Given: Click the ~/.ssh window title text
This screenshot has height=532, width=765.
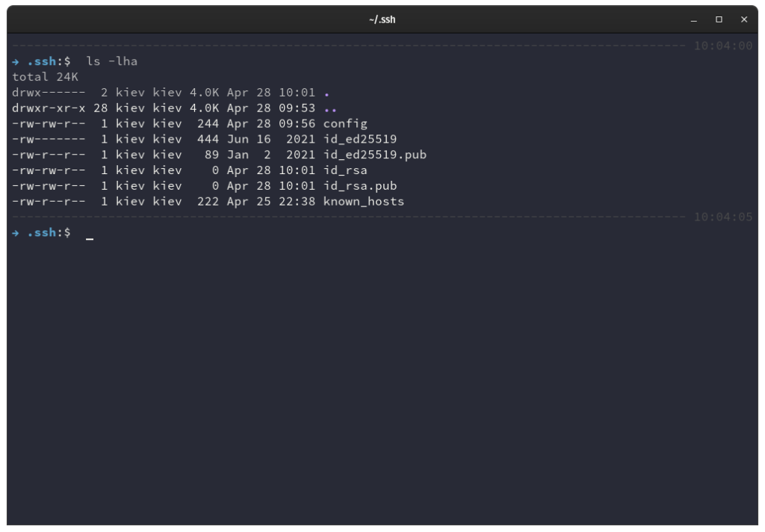Looking at the screenshot, I should coord(382,19).
